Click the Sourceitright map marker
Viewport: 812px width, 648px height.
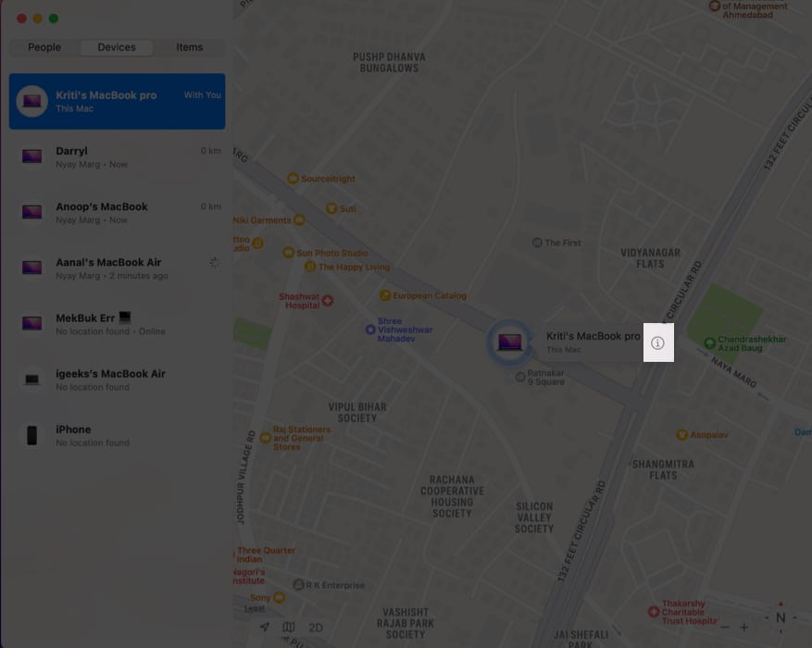pos(294,179)
